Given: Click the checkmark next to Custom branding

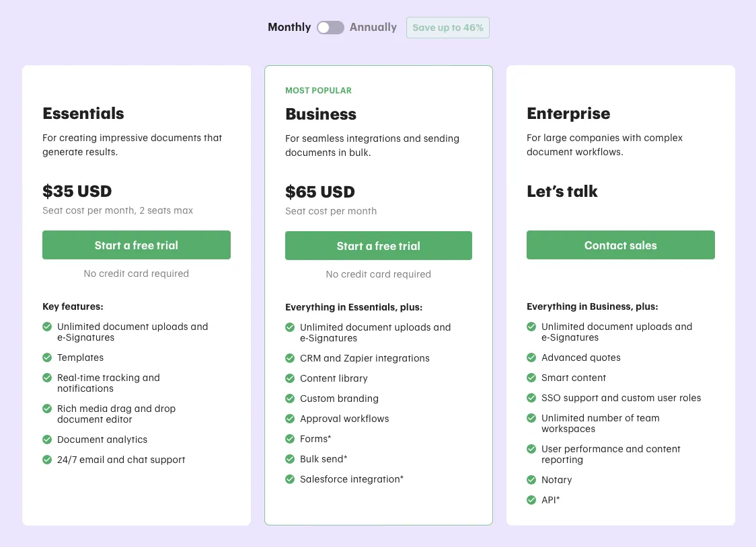Looking at the screenshot, I should [290, 398].
